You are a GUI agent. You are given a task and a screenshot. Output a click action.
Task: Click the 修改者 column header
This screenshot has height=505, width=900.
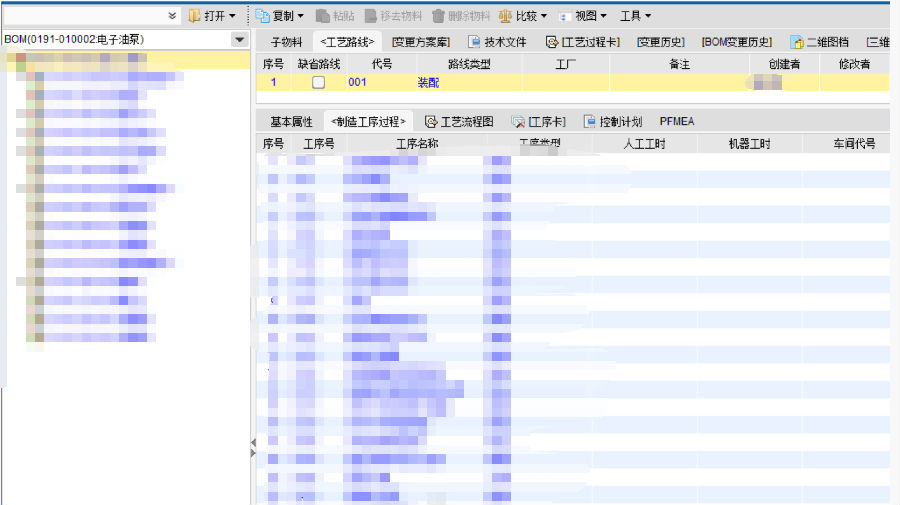(854, 64)
